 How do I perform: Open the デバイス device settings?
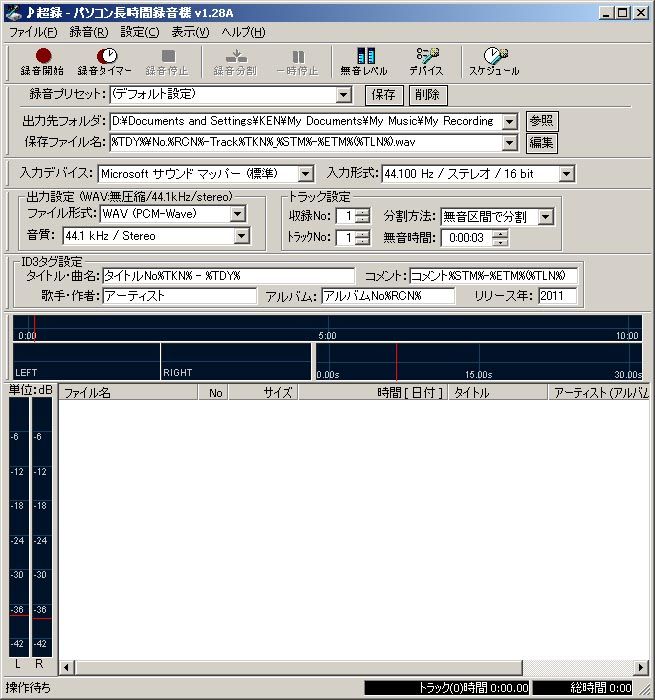[x=426, y=62]
